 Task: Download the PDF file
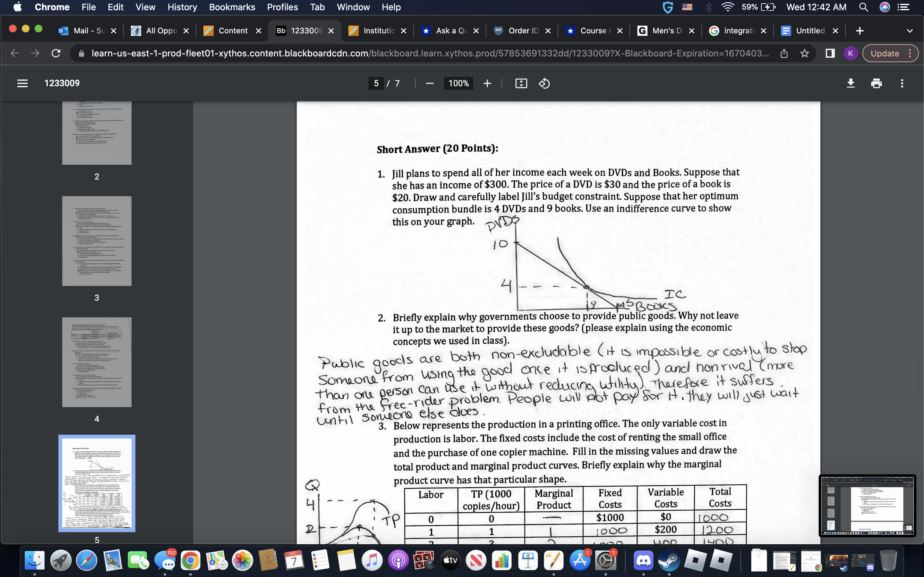(x=851, y=83)
